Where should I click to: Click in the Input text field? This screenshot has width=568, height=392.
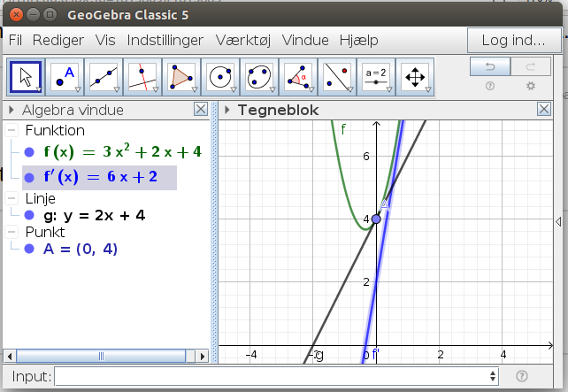point(276,376)
